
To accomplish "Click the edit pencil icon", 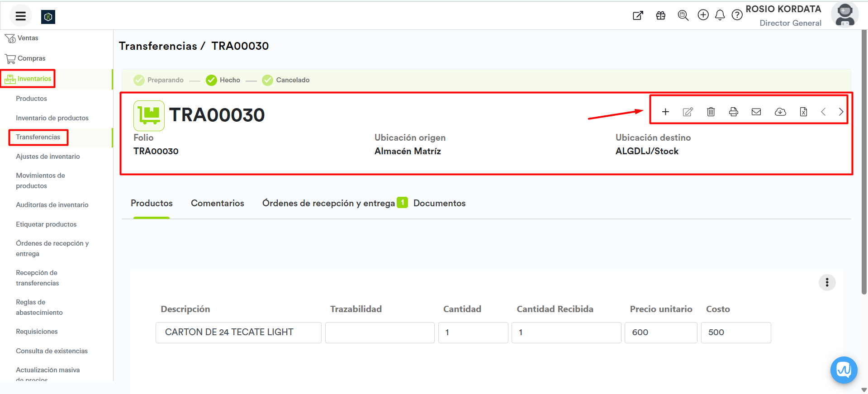I will coord(688,112).
